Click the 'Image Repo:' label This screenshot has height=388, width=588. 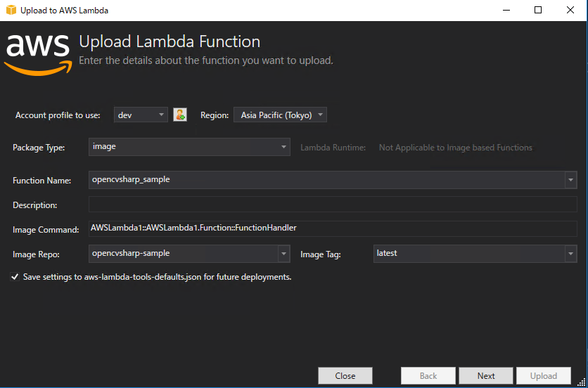[36, 254]
